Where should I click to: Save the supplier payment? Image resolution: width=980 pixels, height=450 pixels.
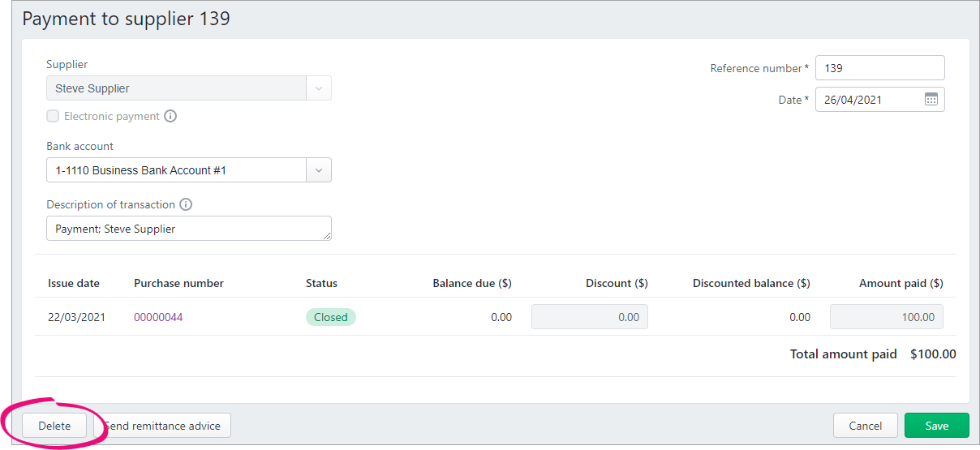[936, 426]
